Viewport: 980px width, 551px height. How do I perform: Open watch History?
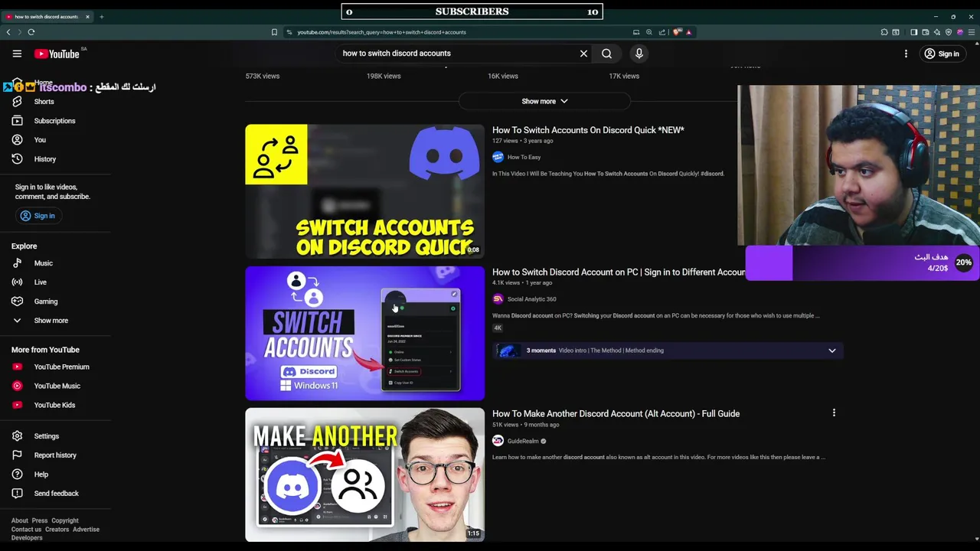click(44, 159)
